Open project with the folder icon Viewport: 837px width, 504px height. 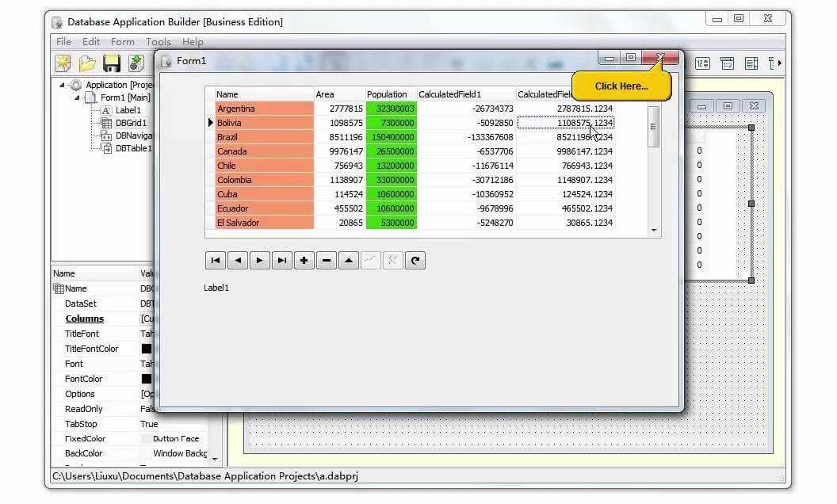click(87, 63)
